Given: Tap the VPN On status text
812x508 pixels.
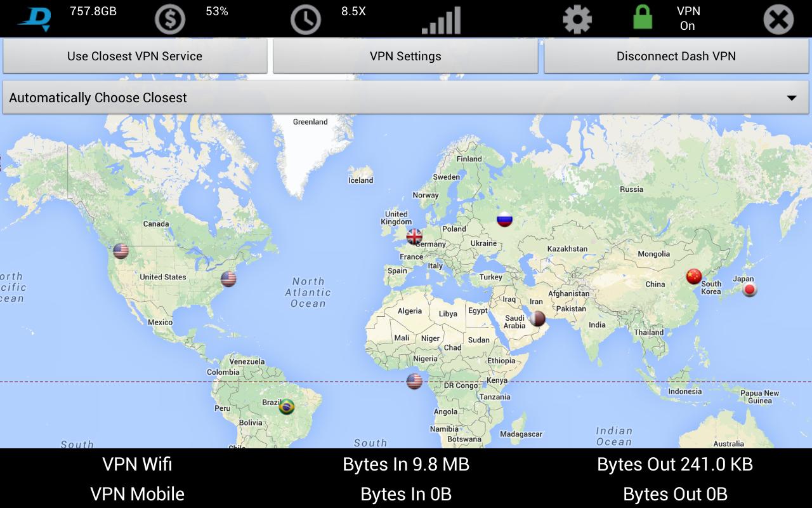Looking at the screenshot, I should point(688,18).
